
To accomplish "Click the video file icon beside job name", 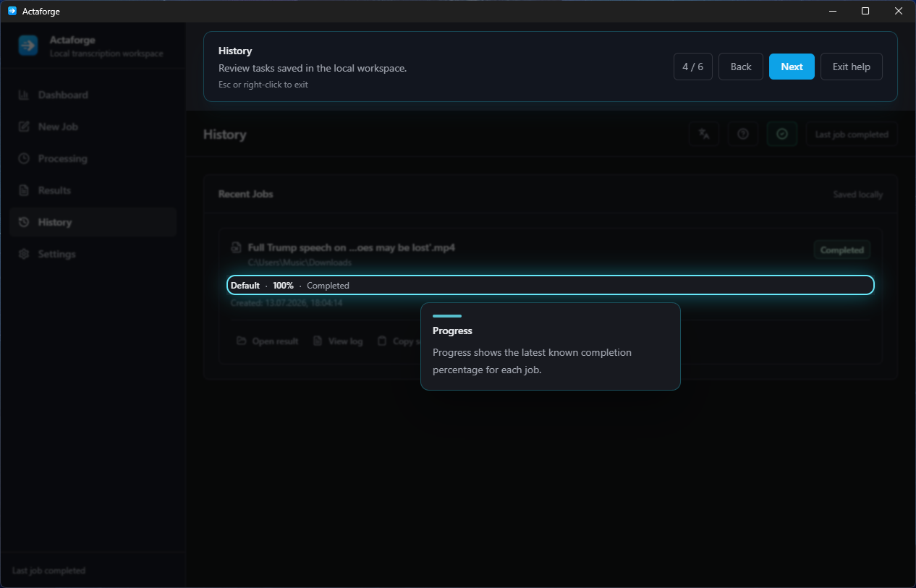I will pos(236,247).
